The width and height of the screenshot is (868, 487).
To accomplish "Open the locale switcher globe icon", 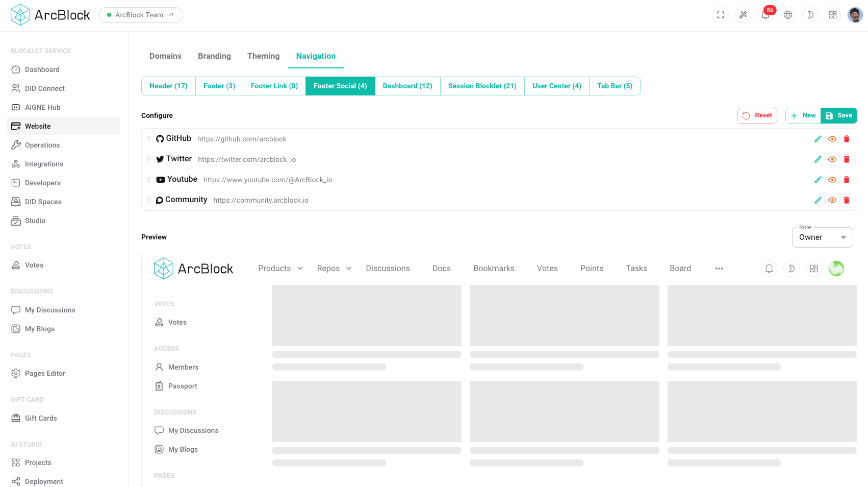I will (788, 15).
